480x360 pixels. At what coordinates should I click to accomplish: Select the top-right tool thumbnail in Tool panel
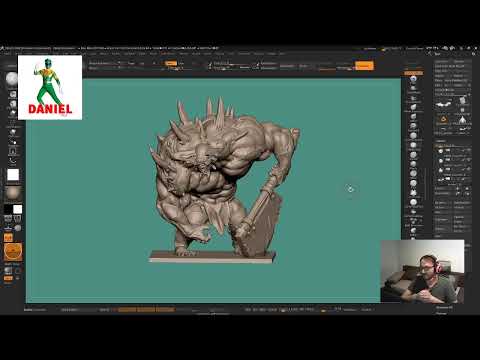pos(462,101)
